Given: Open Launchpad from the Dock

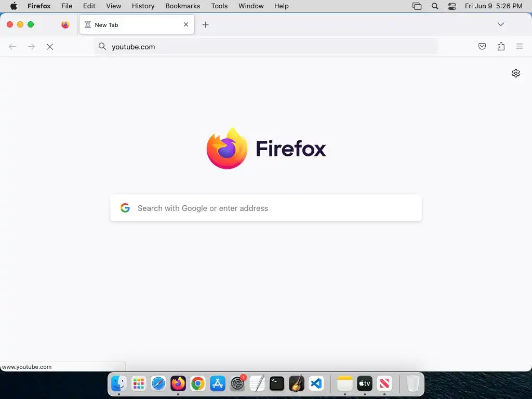Looking at the screenshot, I should [x=138, y=384].
